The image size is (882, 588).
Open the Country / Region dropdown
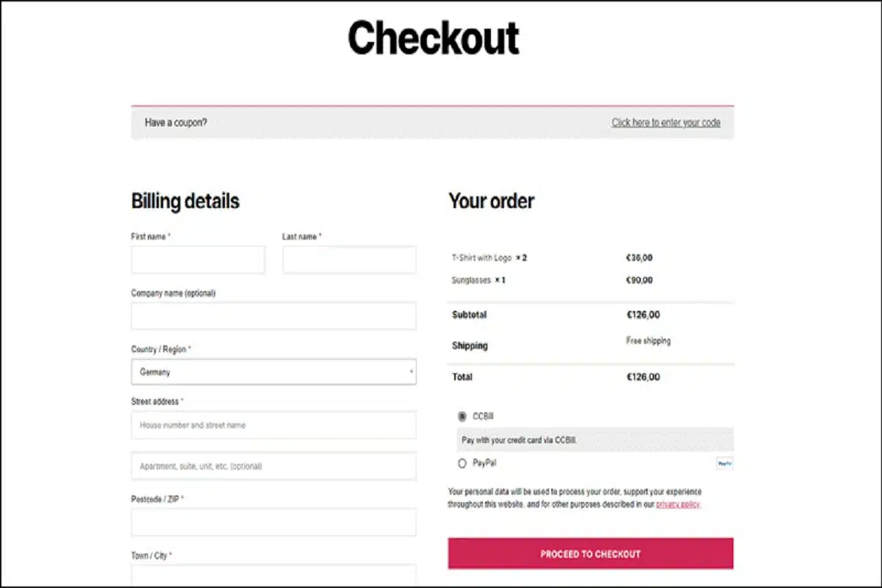(x=273, y=372)
